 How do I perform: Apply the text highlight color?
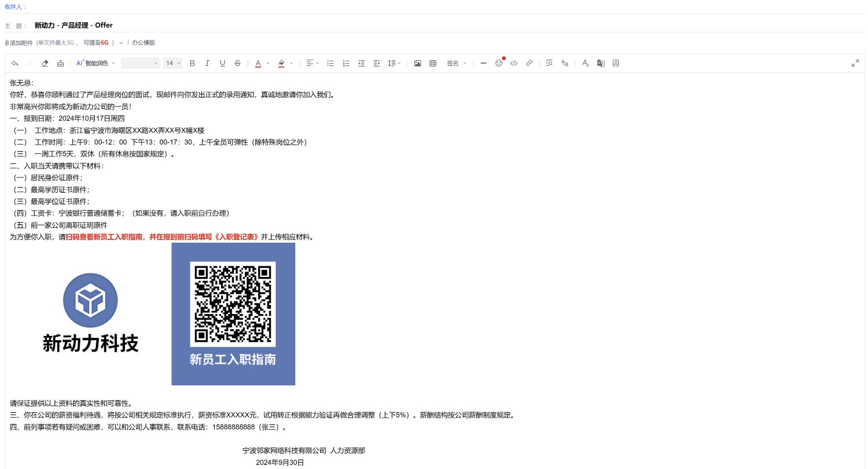click(x=281, y=63)
